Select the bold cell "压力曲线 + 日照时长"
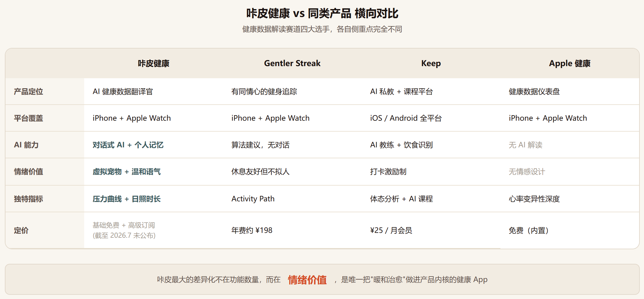 (127, 199)
